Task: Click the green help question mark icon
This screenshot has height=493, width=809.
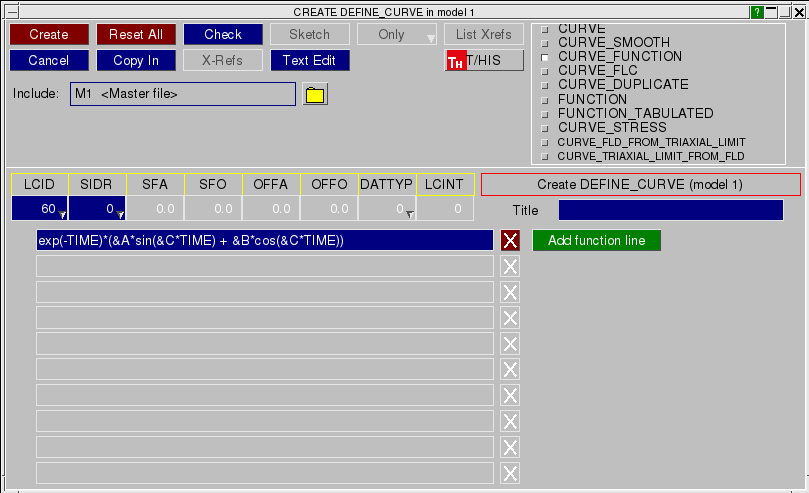Action: (757, 11)
